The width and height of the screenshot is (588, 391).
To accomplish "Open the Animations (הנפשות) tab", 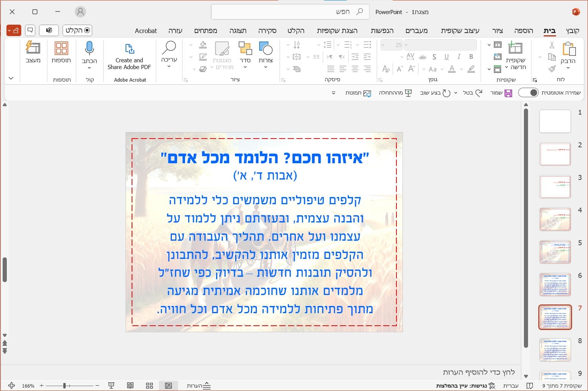I will [382, 31].
